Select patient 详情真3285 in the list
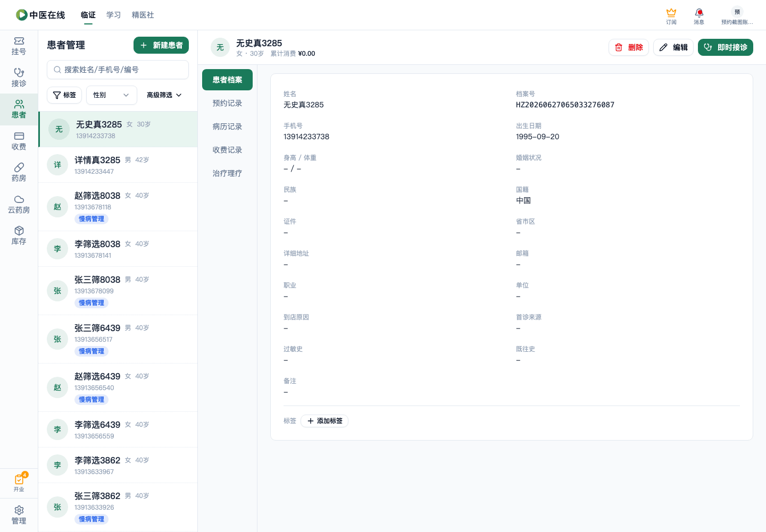766x532 pixels. coord(118,165)
